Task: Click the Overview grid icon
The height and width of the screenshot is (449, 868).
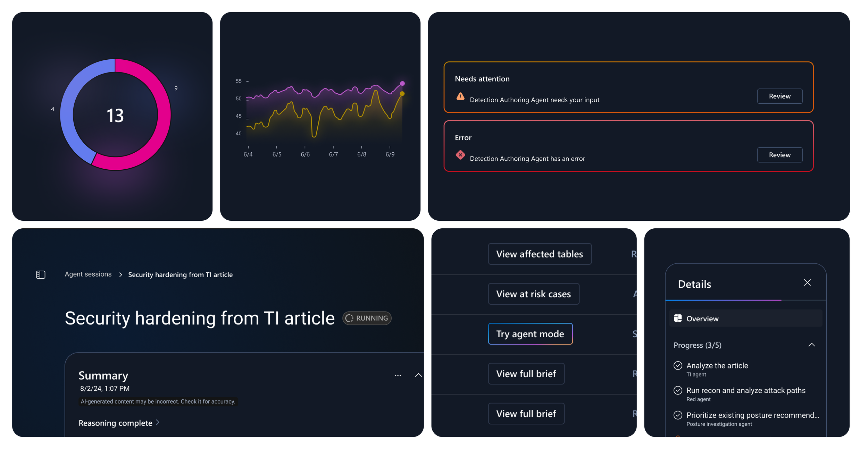Action: point(678,318)
